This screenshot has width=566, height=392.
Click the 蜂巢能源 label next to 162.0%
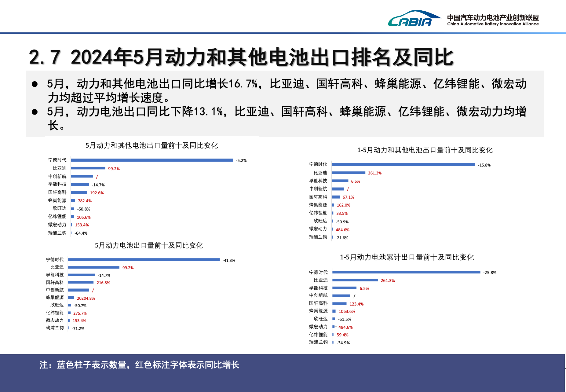318,205
